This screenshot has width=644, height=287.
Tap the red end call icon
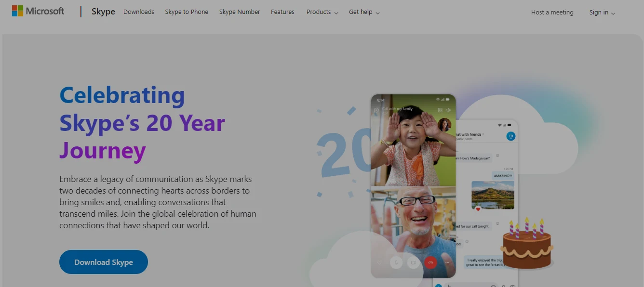tap(430, 262)
